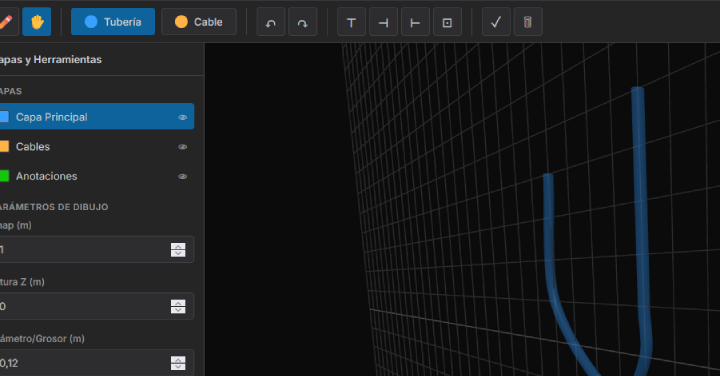Viewport: 720px width, 376px height.
Task: Delete with the trash can icon
Action: click(528, 22)
